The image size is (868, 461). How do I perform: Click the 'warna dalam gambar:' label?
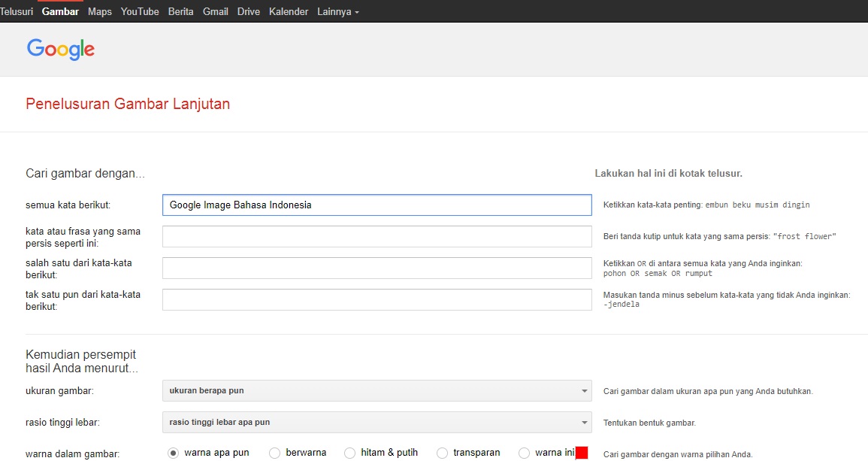coord(72,454)
